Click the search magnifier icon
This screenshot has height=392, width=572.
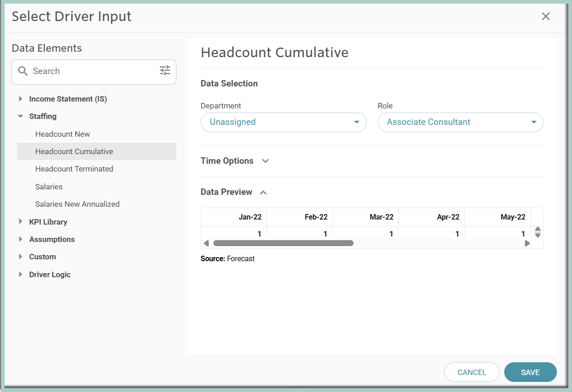(23, 71)
